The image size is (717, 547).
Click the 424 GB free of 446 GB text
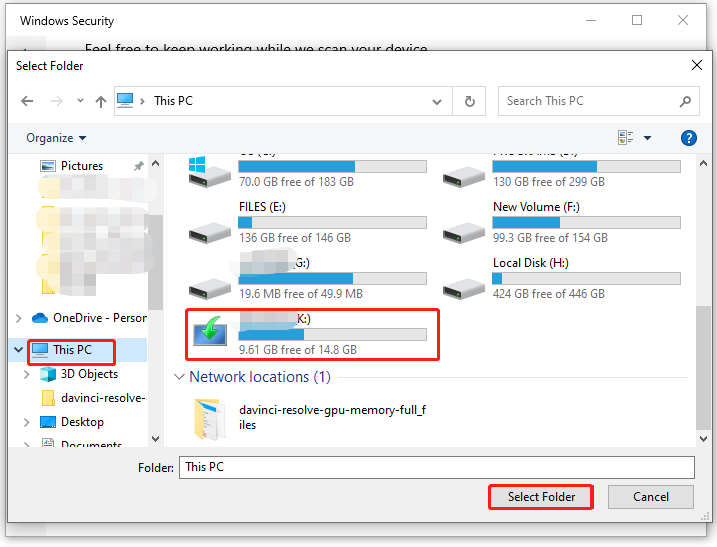[549, 294]
